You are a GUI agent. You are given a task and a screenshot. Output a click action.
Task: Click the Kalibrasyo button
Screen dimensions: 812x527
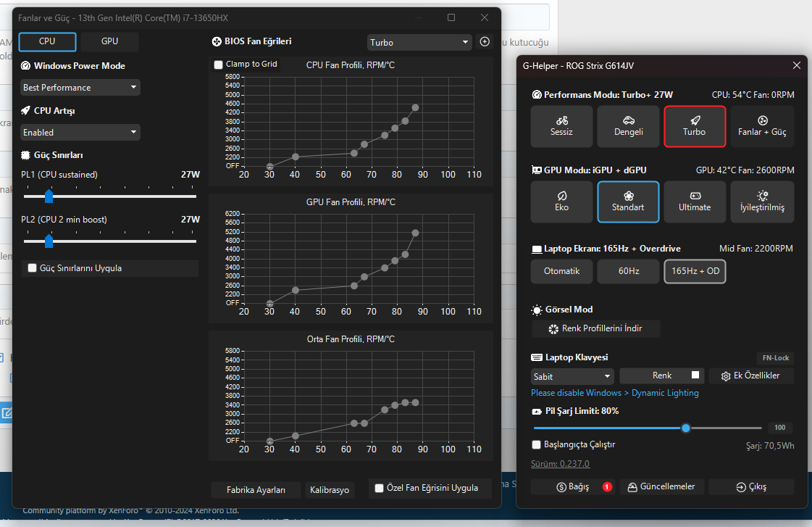point(330,490)
